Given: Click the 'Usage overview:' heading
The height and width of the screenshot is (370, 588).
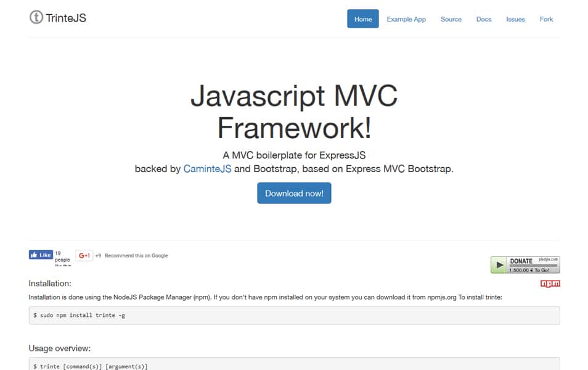Looking at the screenshot, I should pyautogui.click(x=60, y=348).
